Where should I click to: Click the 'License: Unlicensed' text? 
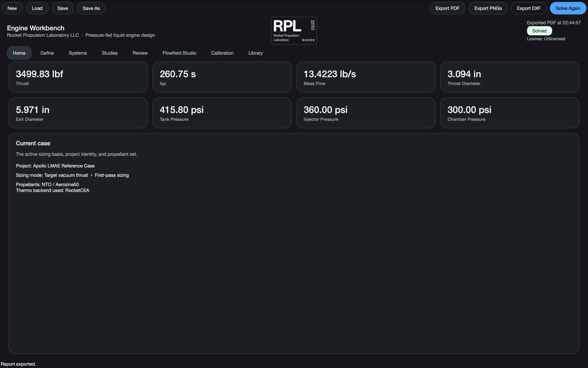tap(546, 39)
